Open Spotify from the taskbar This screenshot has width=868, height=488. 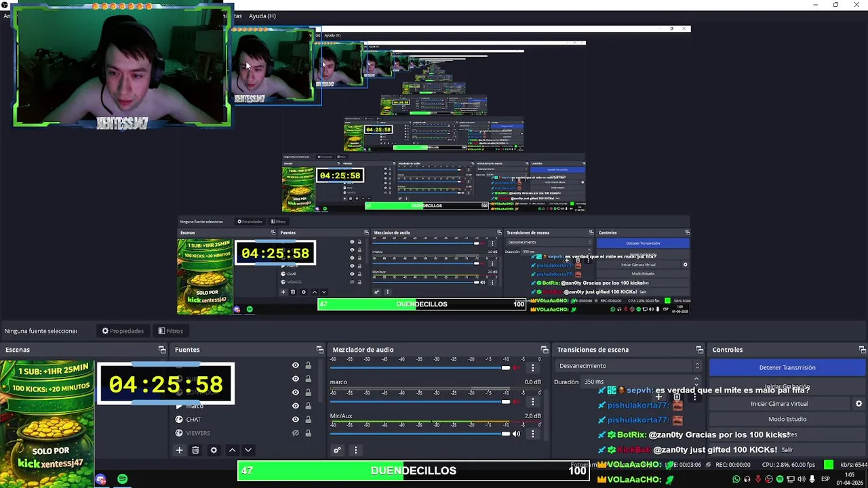point(123,480)
